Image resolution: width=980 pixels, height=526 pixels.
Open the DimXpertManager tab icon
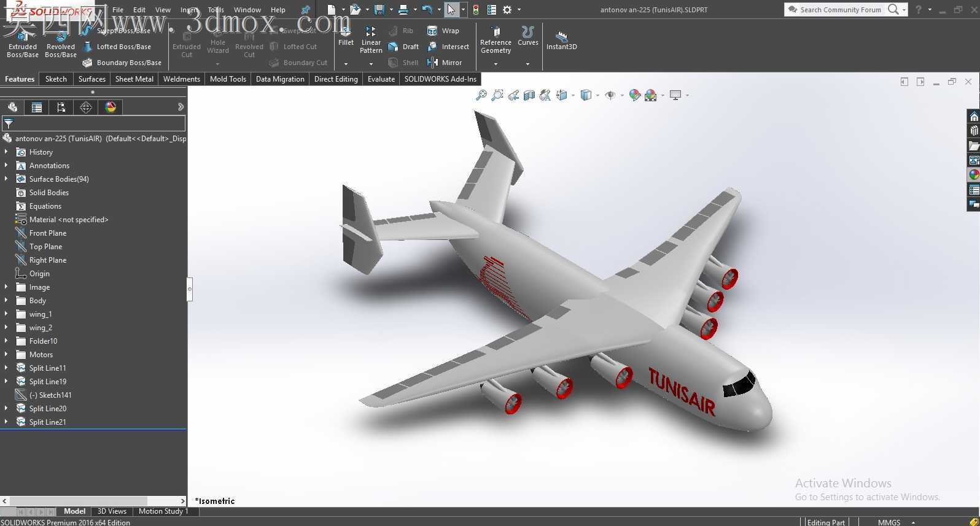coord(86,107)
